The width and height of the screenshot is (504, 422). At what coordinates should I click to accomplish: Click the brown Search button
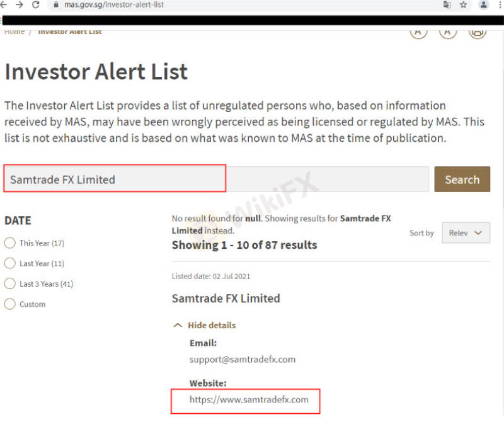pyautogui.click(x=462, y=180)
